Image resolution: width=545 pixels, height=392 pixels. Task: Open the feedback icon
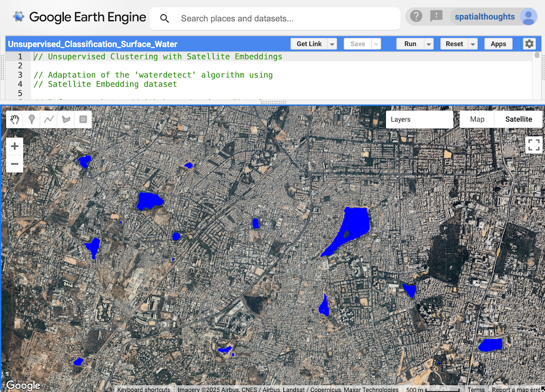click(436, 16)
